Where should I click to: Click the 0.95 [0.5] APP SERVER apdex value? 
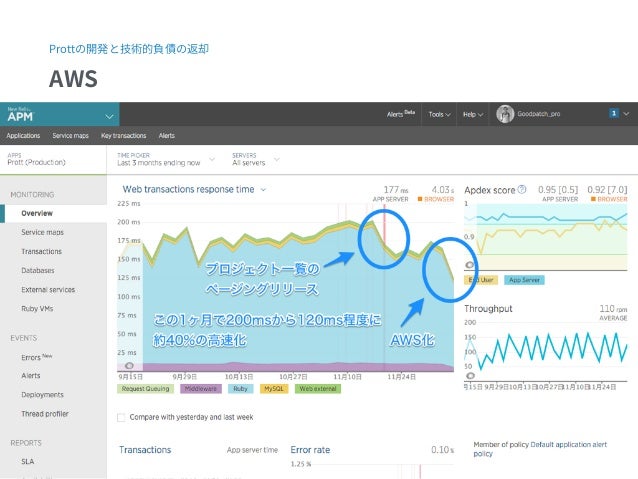(558, 194)
